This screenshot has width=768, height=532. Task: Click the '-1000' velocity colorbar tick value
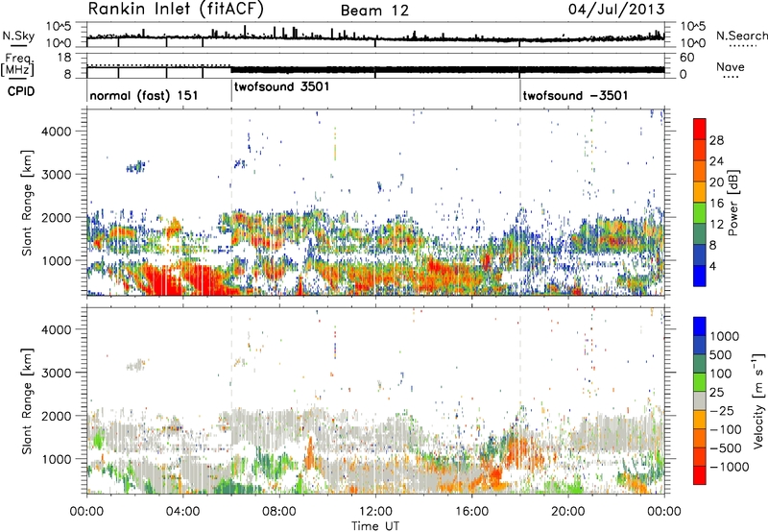(729, 467)
